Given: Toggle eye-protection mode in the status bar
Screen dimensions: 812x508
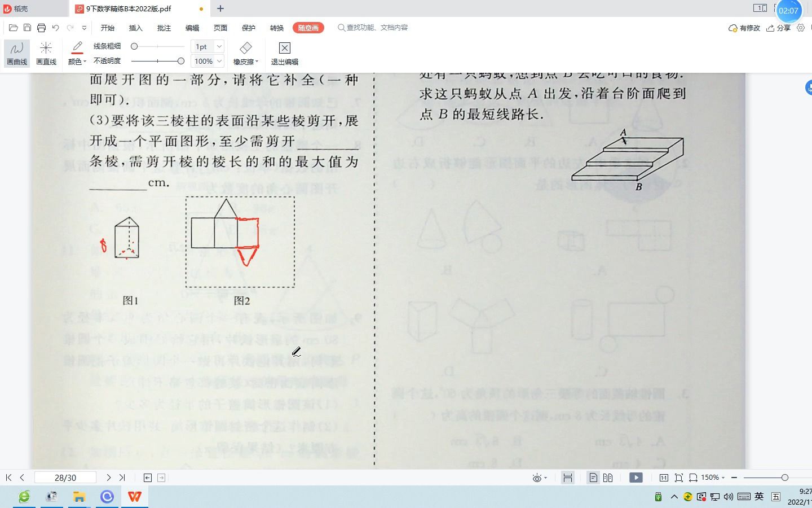Looking at the screenshot, I should click(x=537, y=477).
